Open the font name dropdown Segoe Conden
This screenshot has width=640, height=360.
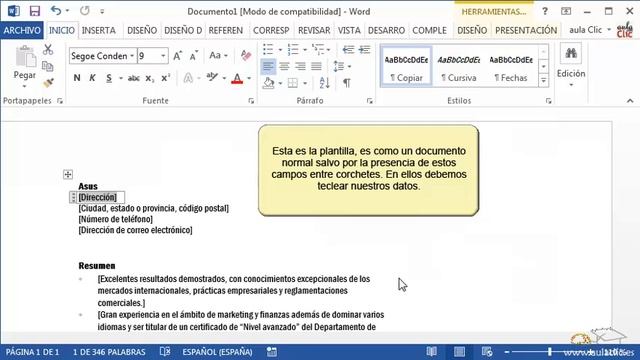point(132,56)
